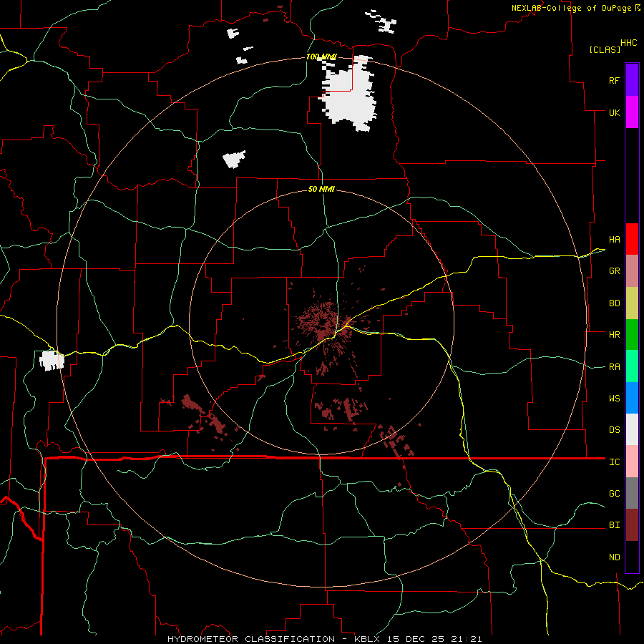Screen dimensions: 644x644
Task: Click the HYDROMETEOR CLASSIFICATION title text
Action: tap(251, 639)
